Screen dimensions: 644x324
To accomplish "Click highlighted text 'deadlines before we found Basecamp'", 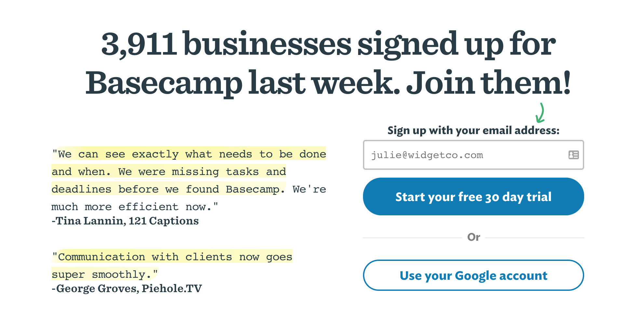I will point(168,189).
